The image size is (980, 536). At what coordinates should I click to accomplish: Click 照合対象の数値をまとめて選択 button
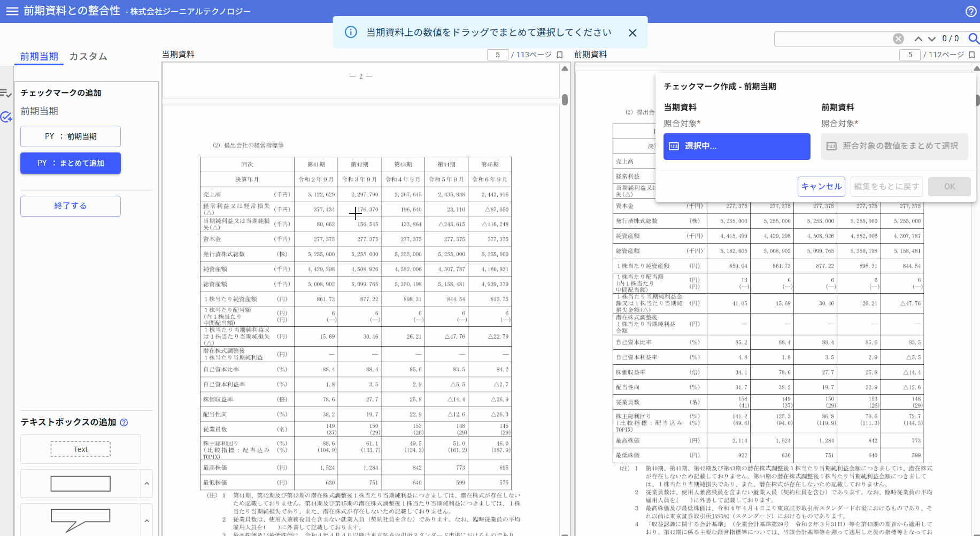(894, 147)
